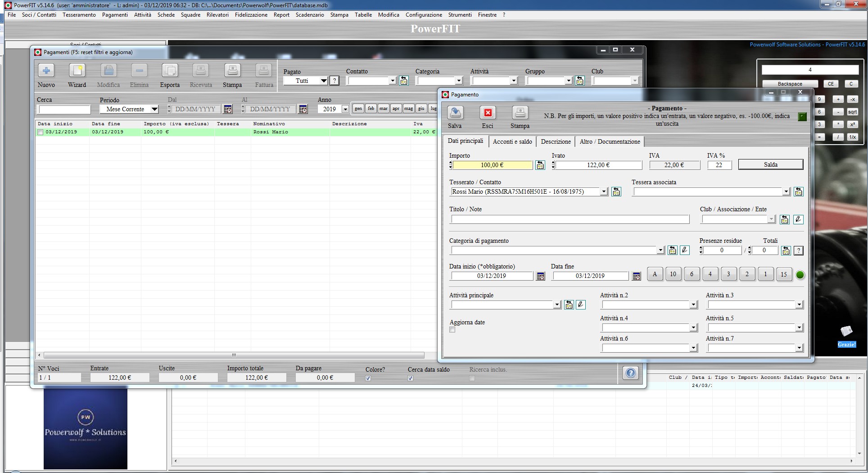Click the Stampa printer icon in Pagamento dialog
This screenshot has height=473, width=868.
tap(520, 113)
